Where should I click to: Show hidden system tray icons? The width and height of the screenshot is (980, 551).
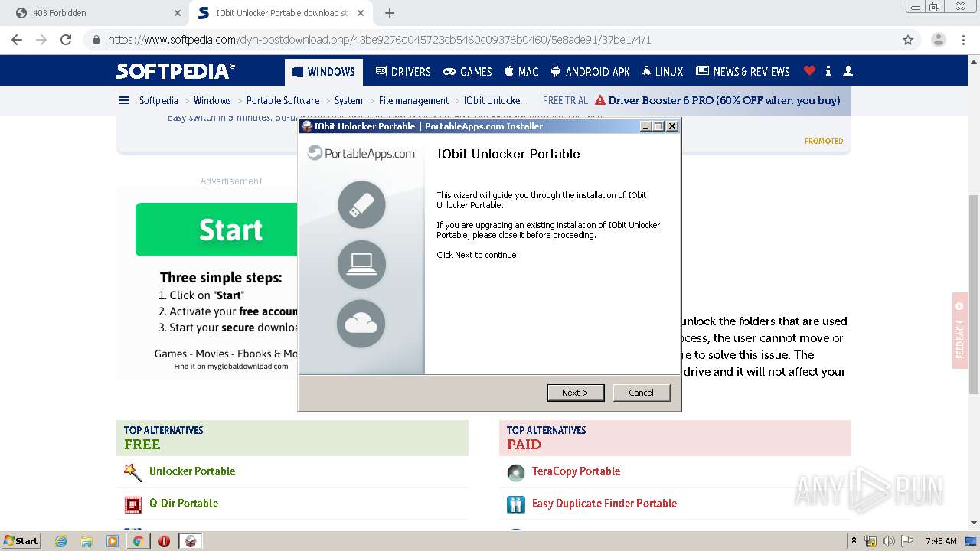tap(854, 541)
